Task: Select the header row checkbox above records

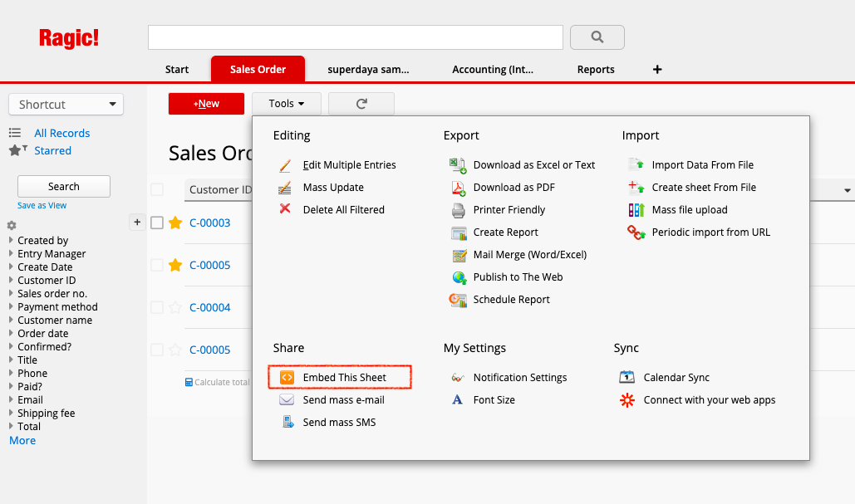Action: click(156, 189)
